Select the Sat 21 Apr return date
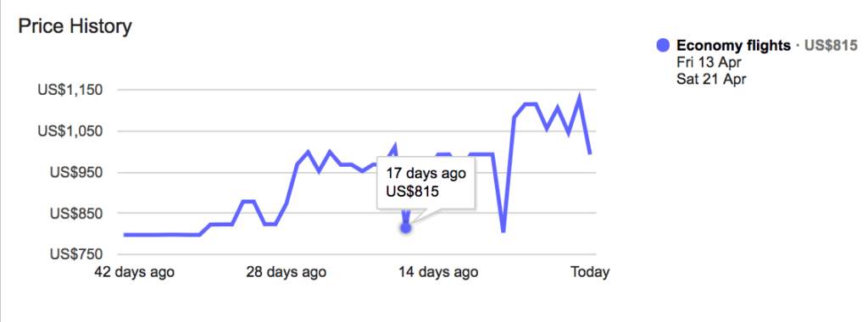This screenshot has height=322, width=868. [711, 79]
